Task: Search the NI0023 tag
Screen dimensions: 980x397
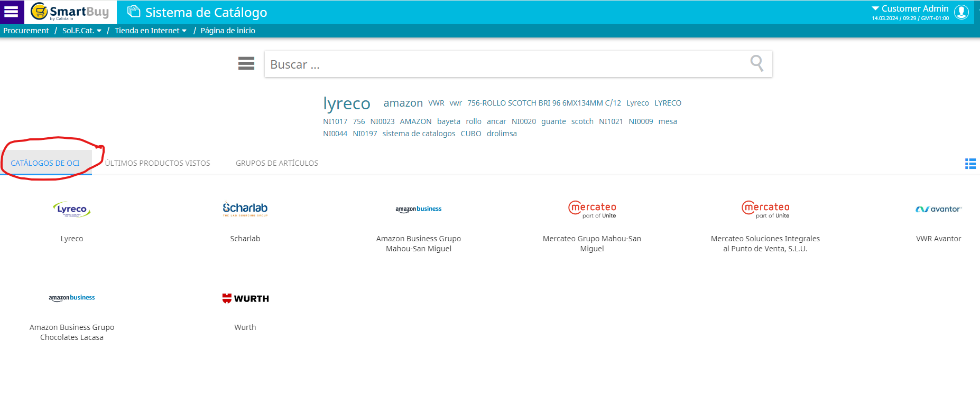Action: (382, 121)
